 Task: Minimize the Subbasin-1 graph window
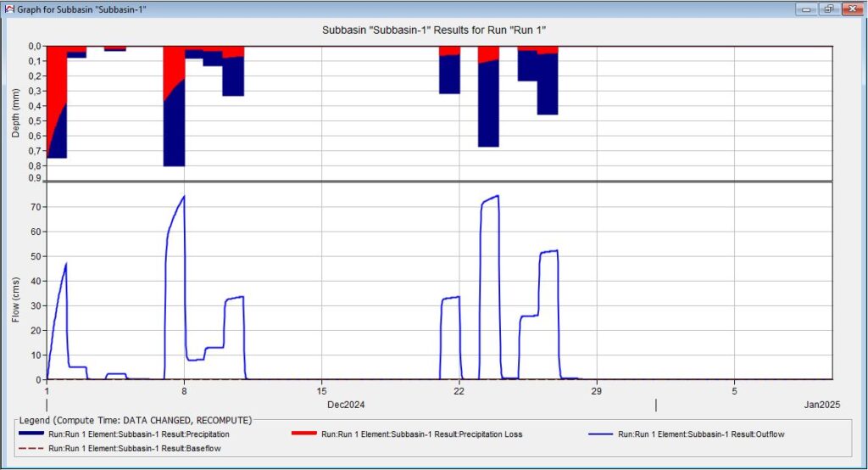pos(807,8)
